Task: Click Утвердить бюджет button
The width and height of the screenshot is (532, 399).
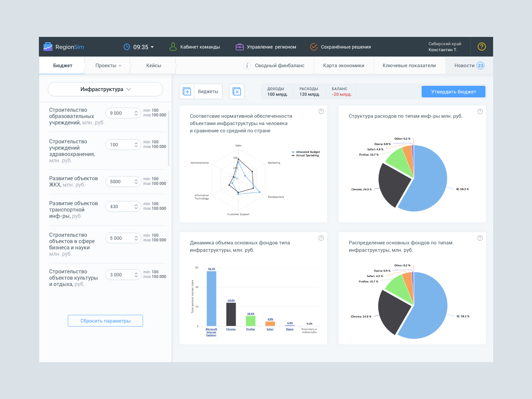Action: [454, 91]
